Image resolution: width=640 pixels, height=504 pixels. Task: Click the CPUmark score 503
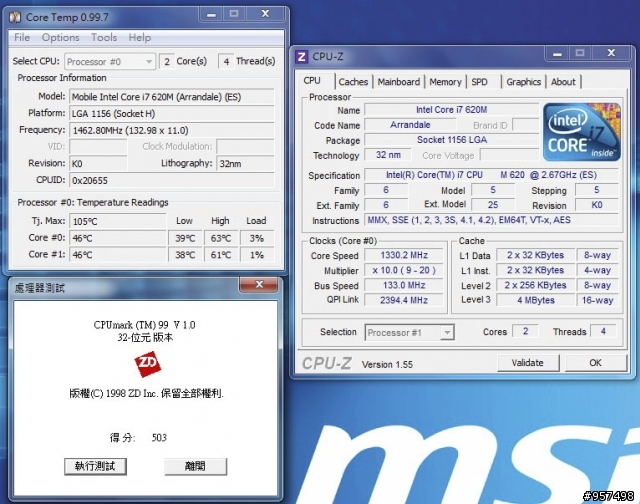click(159, 438)
